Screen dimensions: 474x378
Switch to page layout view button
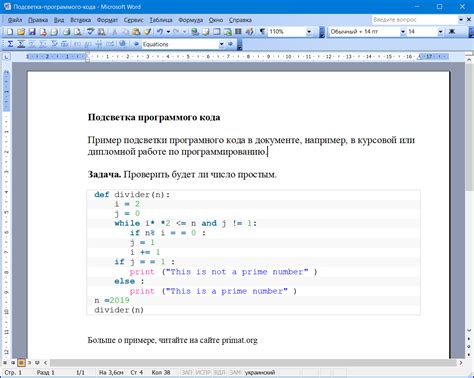pos(21,362)
